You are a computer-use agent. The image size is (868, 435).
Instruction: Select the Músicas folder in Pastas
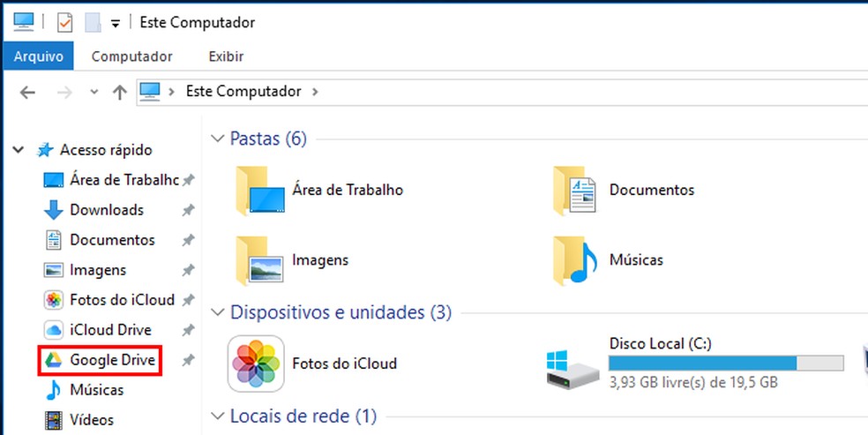coord(608,260)
